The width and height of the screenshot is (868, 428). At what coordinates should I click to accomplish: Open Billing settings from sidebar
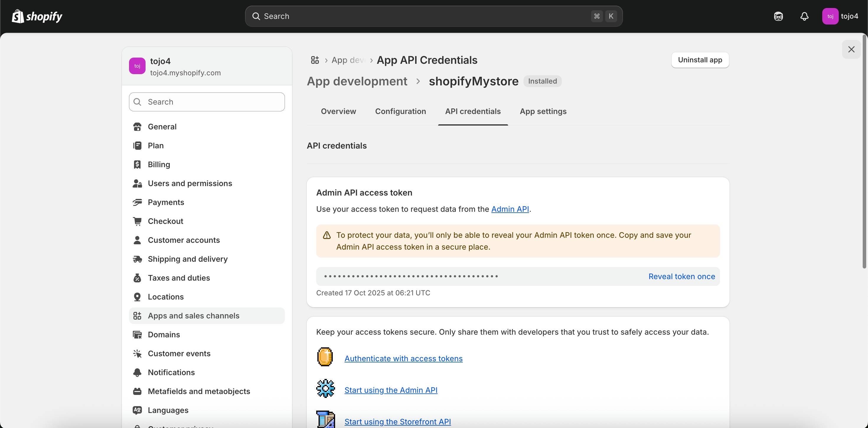[159, 165]
